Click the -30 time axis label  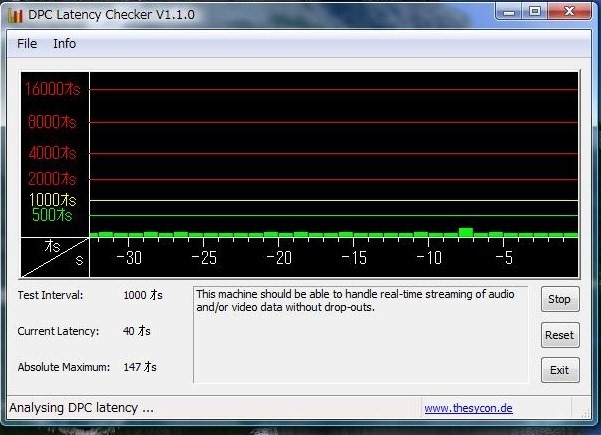[x=129, y=258]
